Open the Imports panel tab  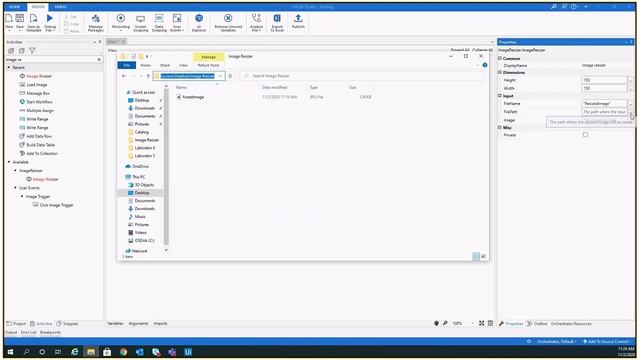point(160,323)
